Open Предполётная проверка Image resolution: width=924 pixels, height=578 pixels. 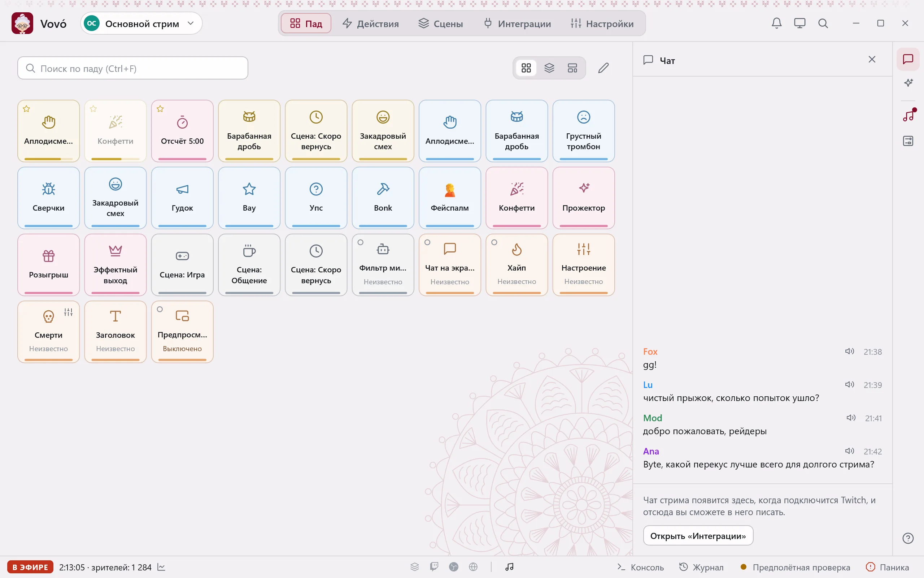tap(795, 567)
